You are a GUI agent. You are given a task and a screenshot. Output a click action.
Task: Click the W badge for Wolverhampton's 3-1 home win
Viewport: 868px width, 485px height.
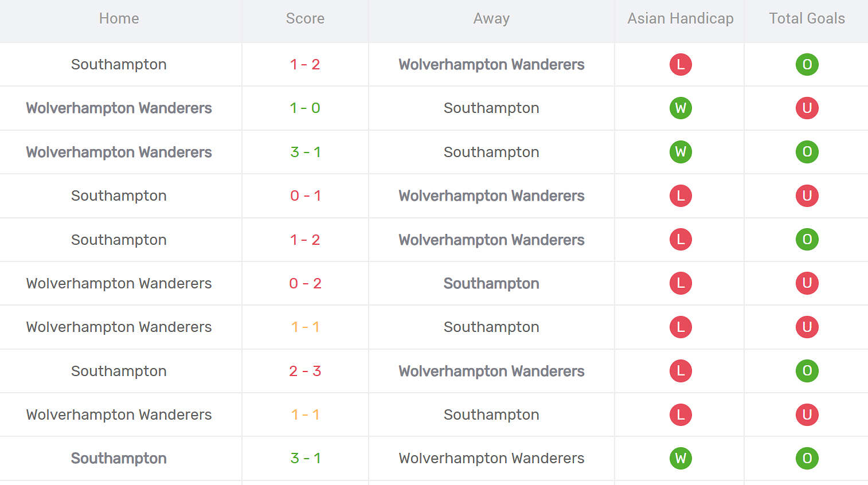pos(681,152)
